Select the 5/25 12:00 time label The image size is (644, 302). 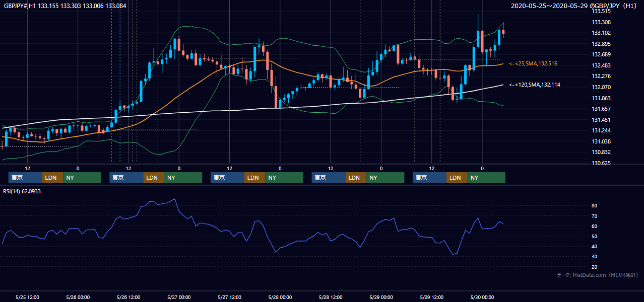tap(28, 297)
